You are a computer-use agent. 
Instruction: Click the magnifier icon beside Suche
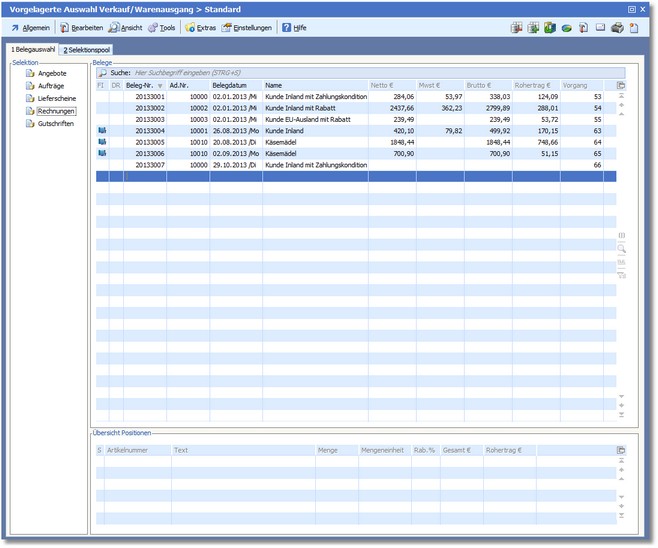[x=102, y=73]
